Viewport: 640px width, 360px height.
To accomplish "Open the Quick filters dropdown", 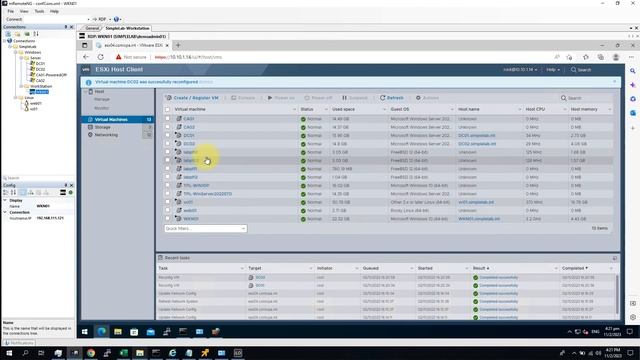I will coord(205,229).
